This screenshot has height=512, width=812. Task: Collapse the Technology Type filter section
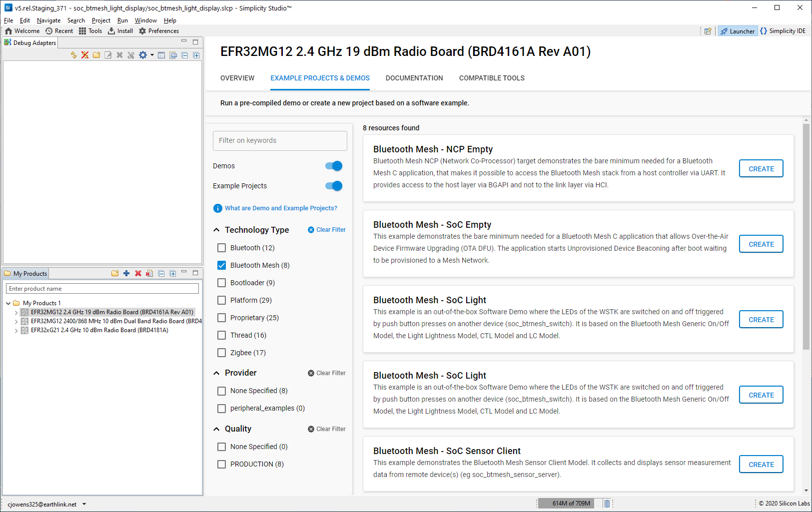(x=216, y=230)
